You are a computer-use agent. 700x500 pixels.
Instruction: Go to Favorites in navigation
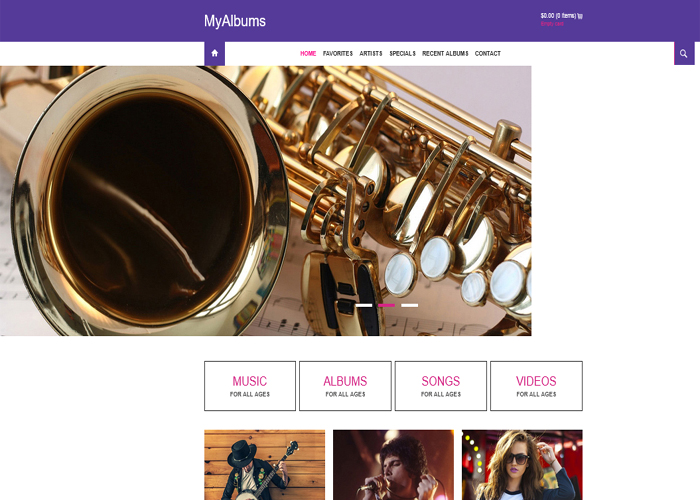click(338, 54)
